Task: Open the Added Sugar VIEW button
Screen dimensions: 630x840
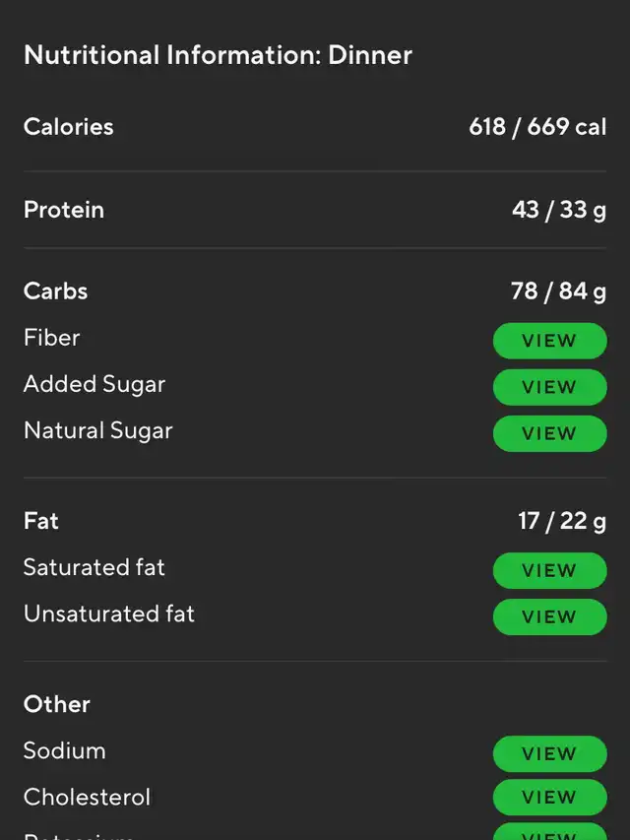Action: click(x=549, y=387)
